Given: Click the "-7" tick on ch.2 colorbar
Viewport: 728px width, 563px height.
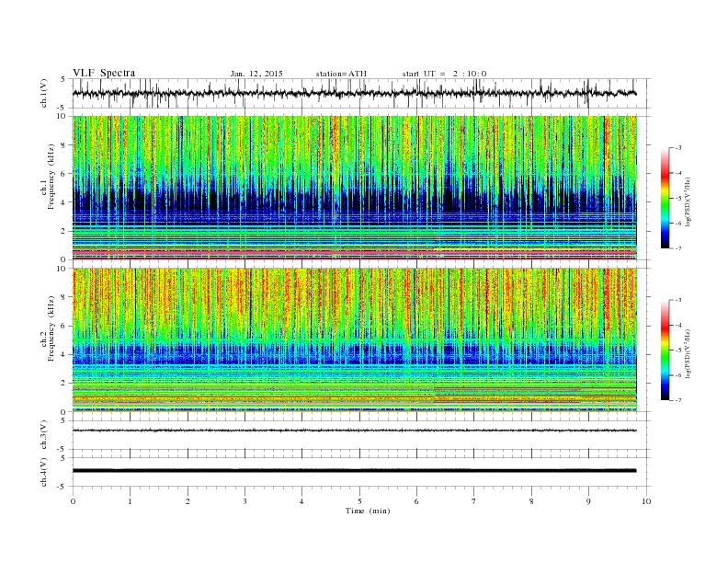Looking at the screenshot, I should 677,400.
